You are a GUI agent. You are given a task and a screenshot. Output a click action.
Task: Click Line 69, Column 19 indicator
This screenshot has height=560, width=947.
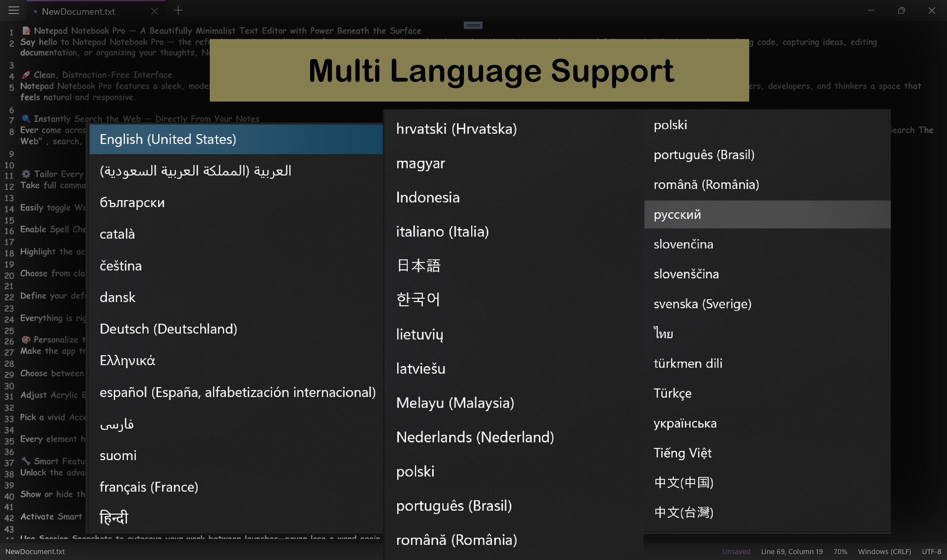tap(791, 551)
